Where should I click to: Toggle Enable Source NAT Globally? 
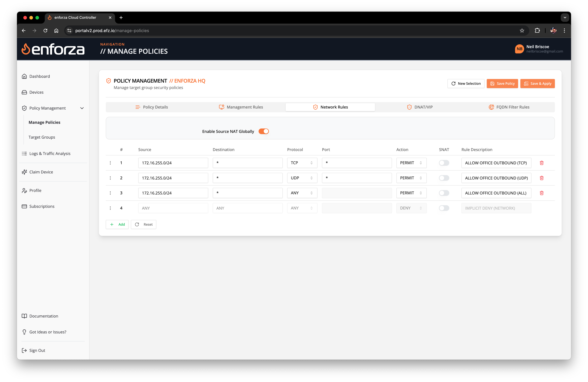(264, 132)
